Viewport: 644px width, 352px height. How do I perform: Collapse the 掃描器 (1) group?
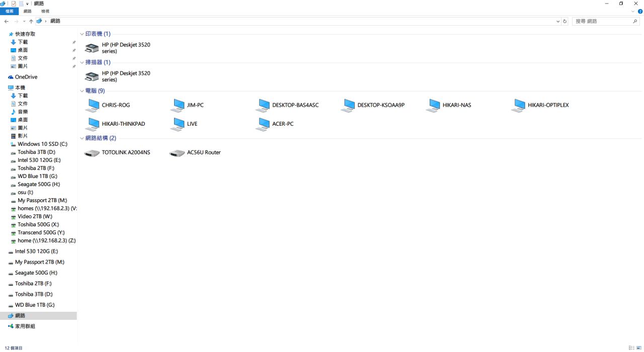pos(82,62)
